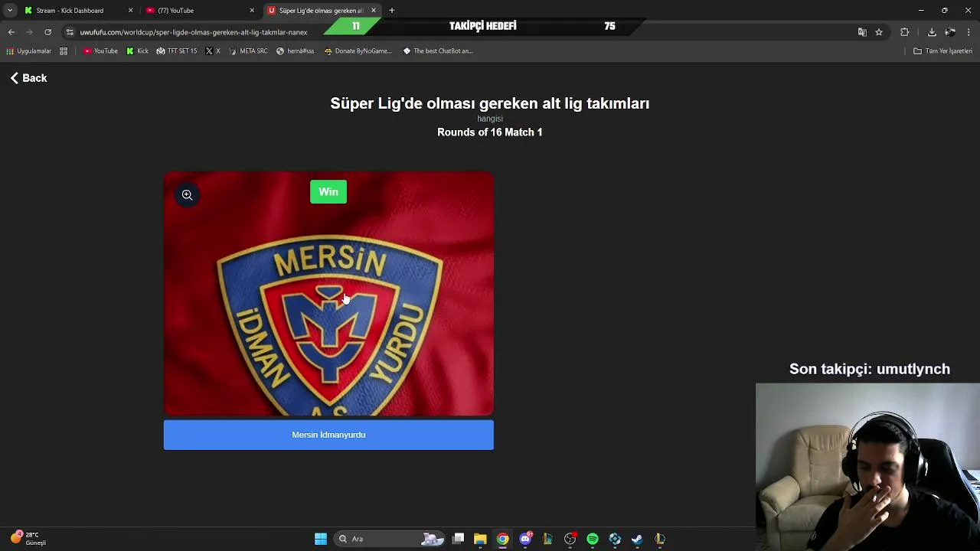
Task: Click the magnifier zoom icon on the Mersin image
Action: coord(187,195)
